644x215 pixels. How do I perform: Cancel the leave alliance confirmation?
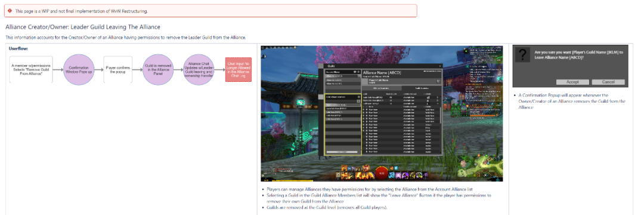(608, 82)
